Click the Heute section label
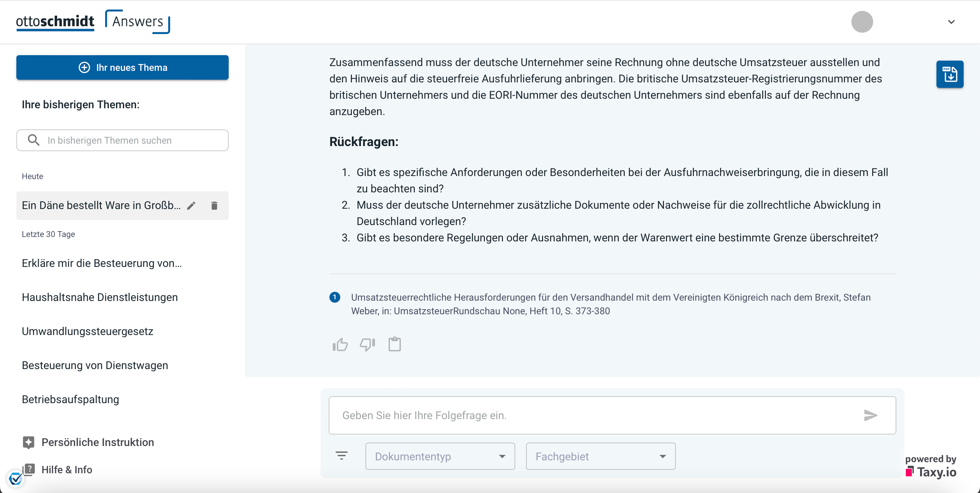The height and width of the screenshot is (493, 980). (32, 176)
